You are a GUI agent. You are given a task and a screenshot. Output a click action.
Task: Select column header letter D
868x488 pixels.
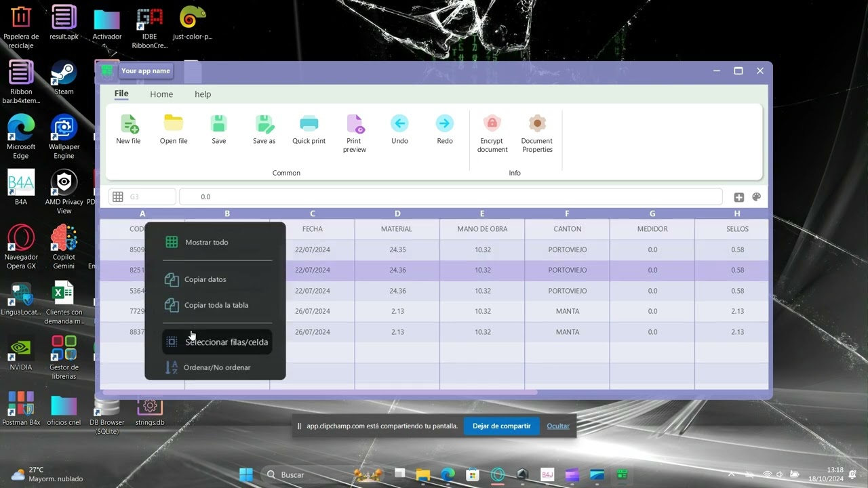[x=397, y=213]
